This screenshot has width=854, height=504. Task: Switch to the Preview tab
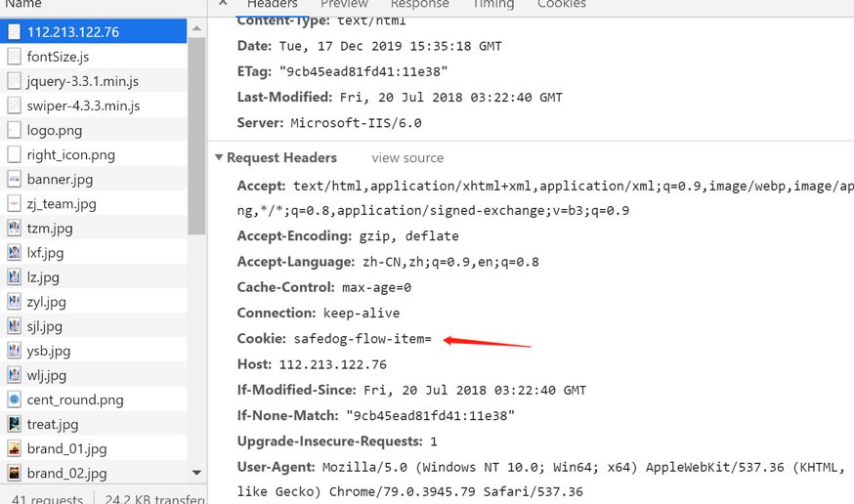344,4
